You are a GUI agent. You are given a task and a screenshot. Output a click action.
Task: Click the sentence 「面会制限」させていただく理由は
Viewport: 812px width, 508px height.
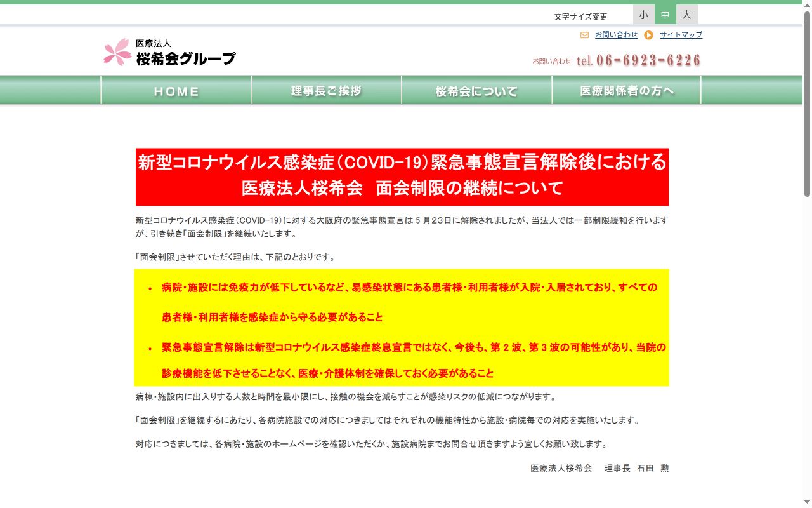pyautogui.click(x=235, y=257)
